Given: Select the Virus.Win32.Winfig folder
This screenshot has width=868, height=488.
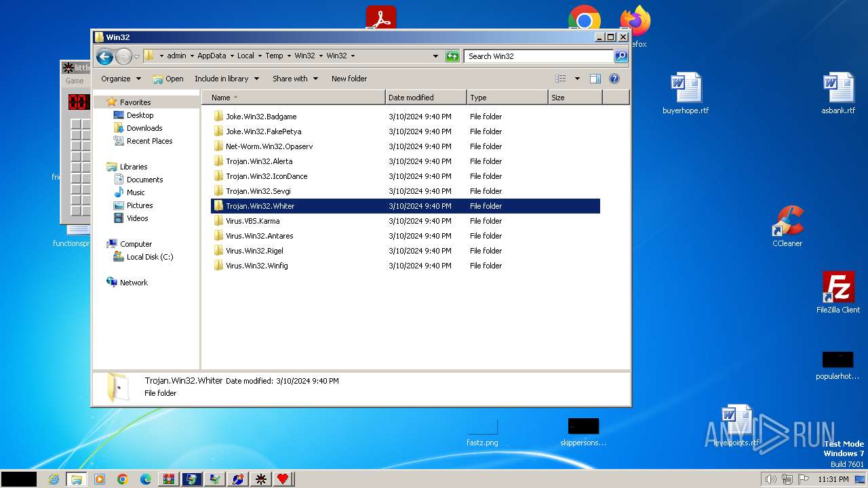Looking at the screenshot, I should 406,266.
